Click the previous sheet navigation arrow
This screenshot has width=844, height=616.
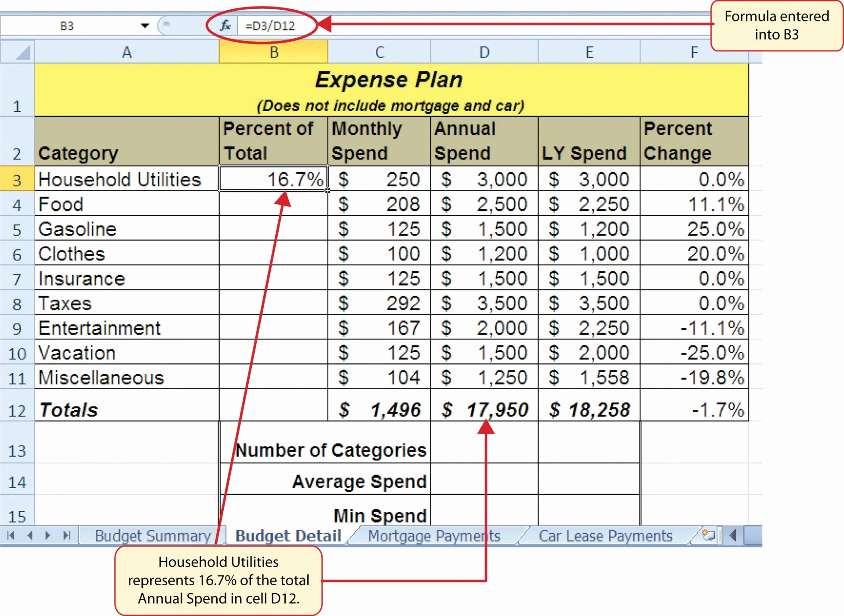pyautogui.click(x=30, y=535)
